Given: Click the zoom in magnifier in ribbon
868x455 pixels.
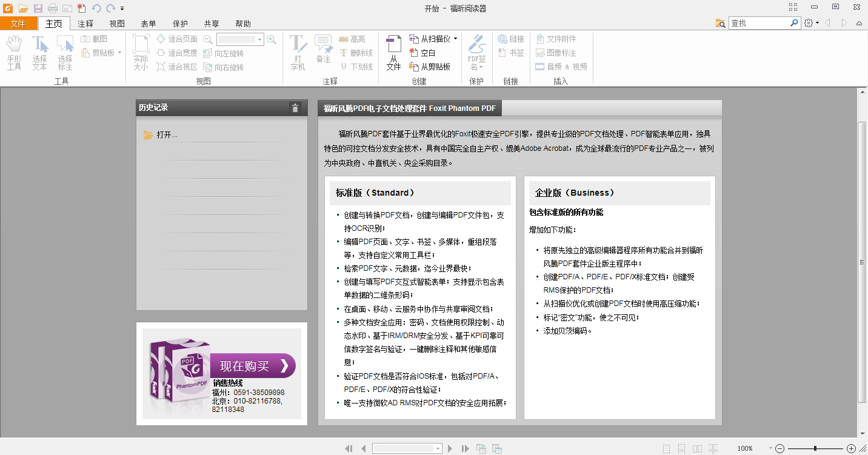Looking at the screenshot, I should (272, 39).
